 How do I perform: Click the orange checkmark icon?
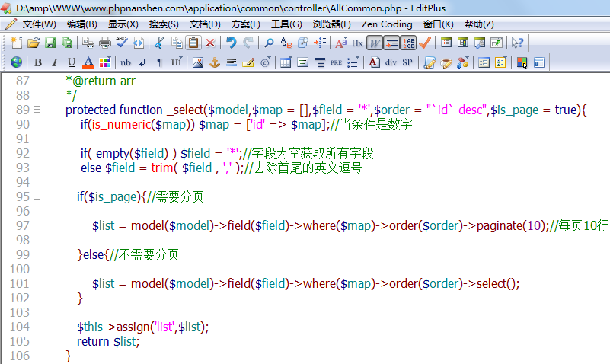pos(425,43)
